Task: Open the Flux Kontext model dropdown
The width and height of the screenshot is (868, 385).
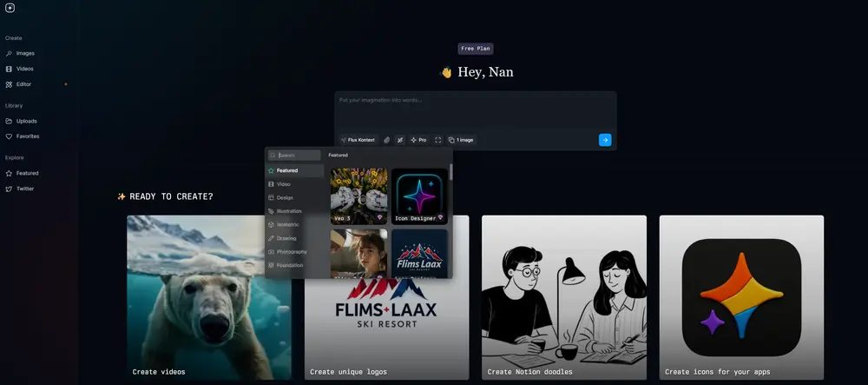Action: (x=358, y=140)
